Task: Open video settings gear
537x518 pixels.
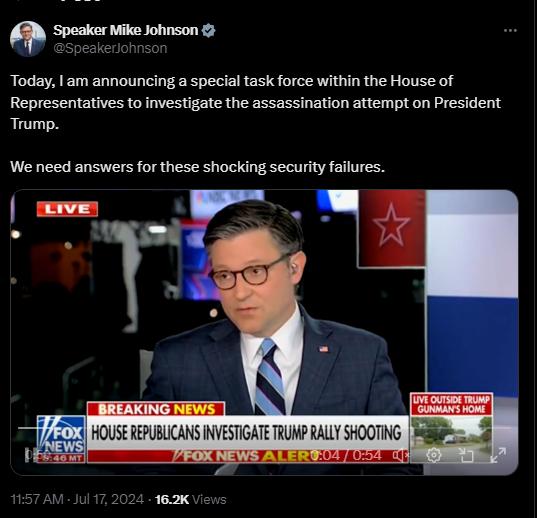Action: coord(434,455)
